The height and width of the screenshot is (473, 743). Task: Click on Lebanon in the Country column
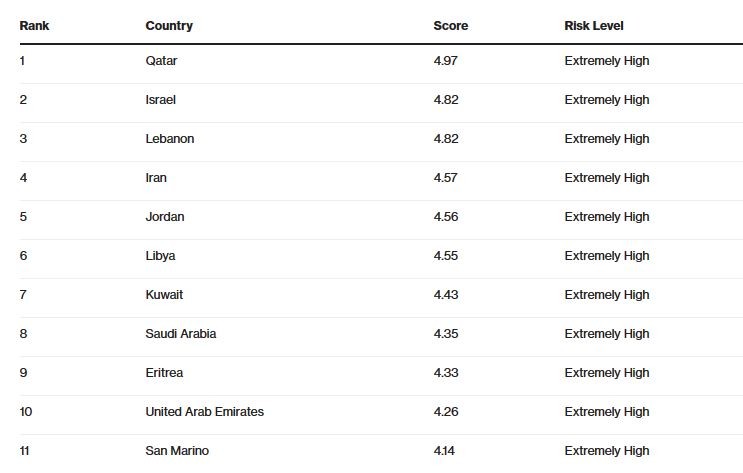[170, 139]
